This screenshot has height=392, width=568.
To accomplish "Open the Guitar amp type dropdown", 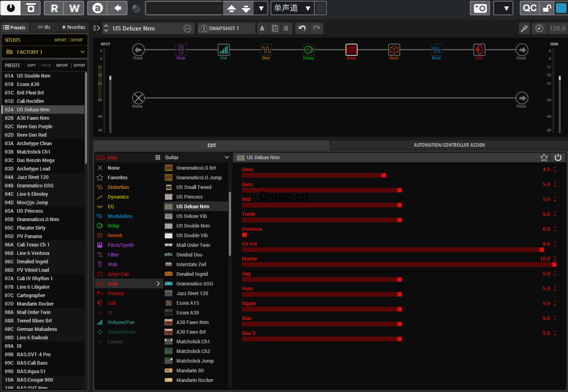I will pos(197,158).
